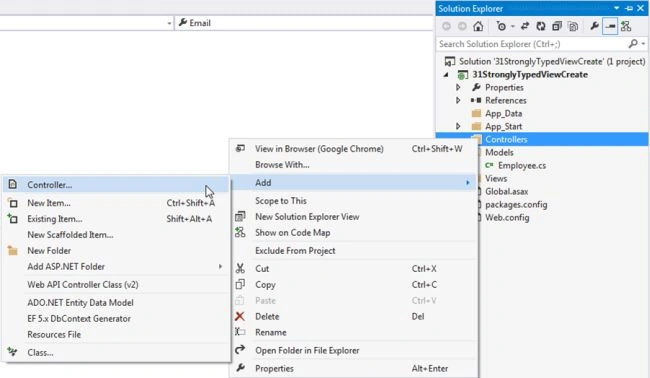Viewport: 650px width, 378px height.
Task: Click the Pending Changes Filter clock icon
Action: (501, 27)
